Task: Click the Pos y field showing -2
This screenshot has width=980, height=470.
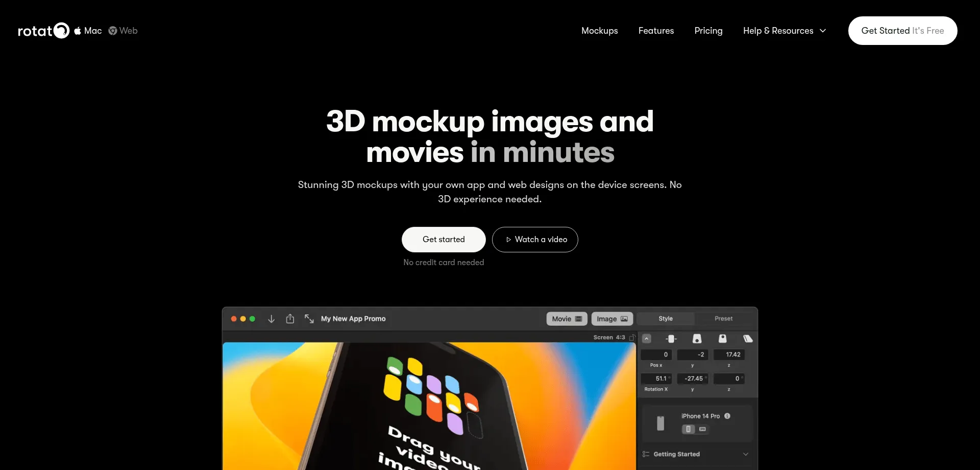Action: [692, 355]
